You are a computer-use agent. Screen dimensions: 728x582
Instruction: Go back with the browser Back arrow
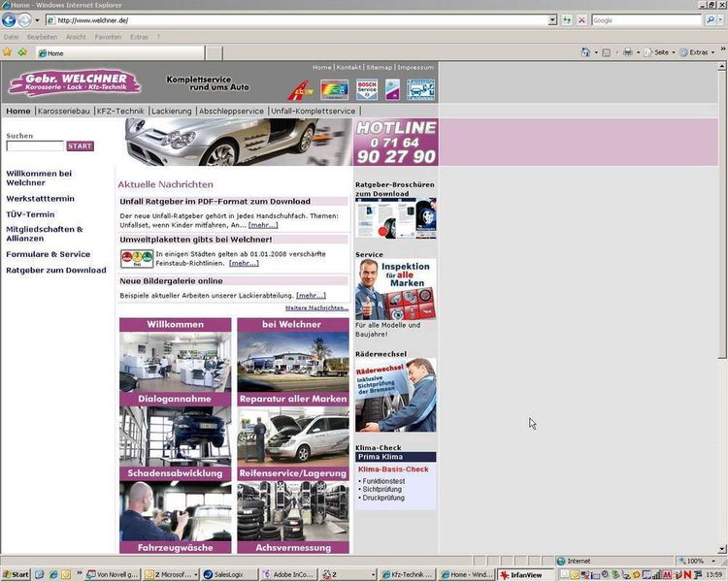(x=9, y=20)
